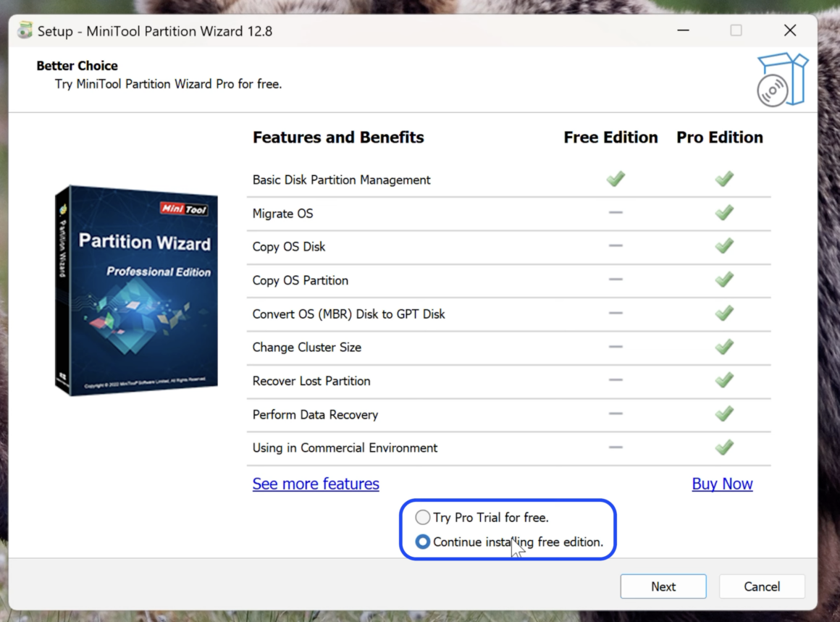The image size is (840, 622).
Task: Click Pro Edition checkmark for Recover Lost Partition
Action: click(x=723, y=380)
